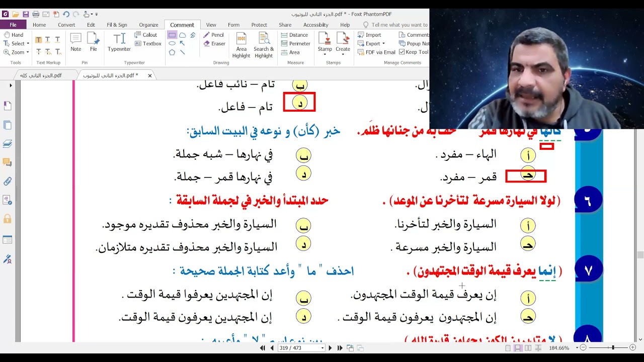Select the Callout tool
This screenshot has width=644, height=362.
pos(146,35)
